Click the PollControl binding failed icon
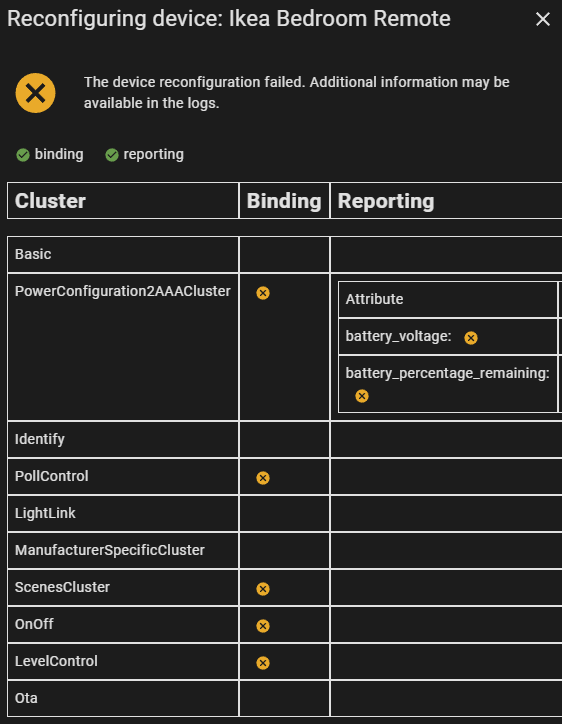562x724 pixels. tap(263, 477)
